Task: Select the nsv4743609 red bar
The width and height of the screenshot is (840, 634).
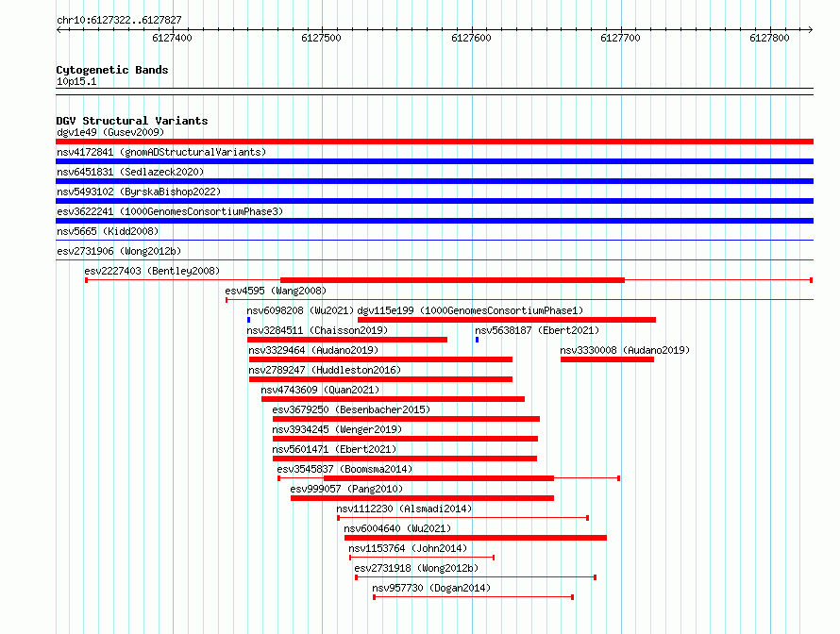Action: coord(394,399)
